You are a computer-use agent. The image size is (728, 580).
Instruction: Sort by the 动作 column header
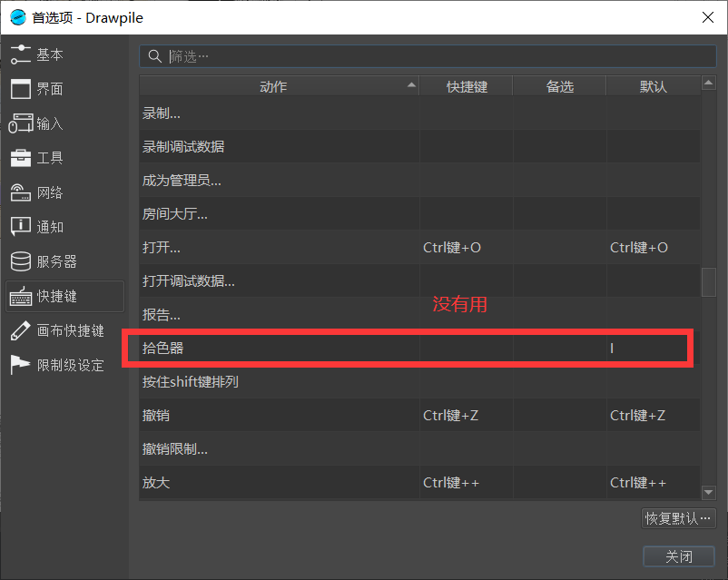coord(279,86)
